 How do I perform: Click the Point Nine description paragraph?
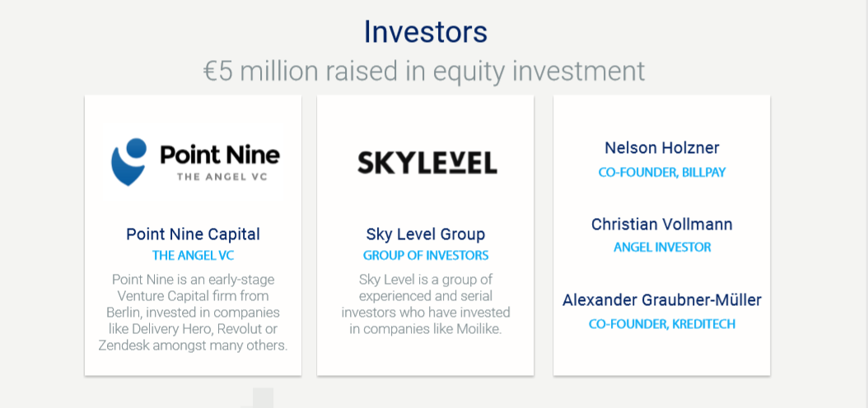tap(193, 313)
